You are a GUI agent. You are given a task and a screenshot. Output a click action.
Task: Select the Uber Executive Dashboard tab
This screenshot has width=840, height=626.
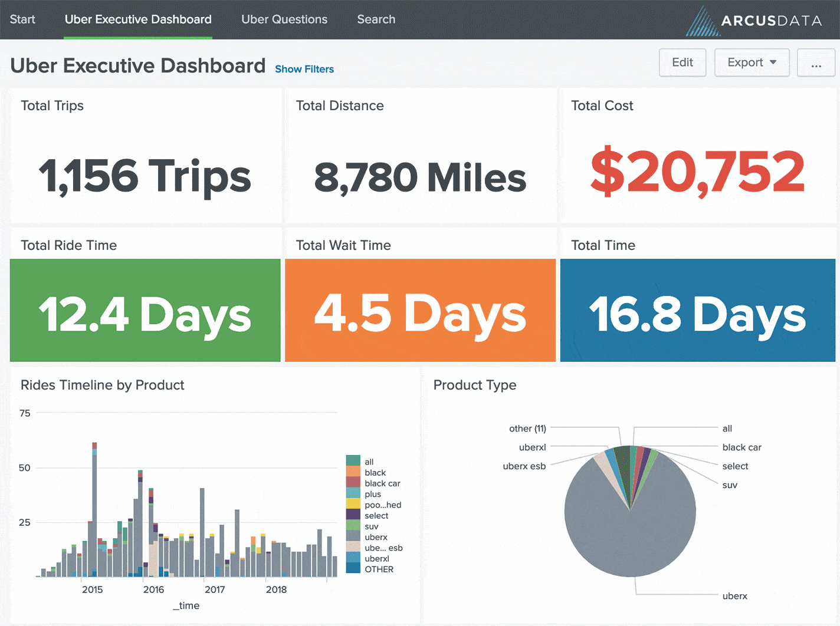pyautogui.click(x=137, y=19)
